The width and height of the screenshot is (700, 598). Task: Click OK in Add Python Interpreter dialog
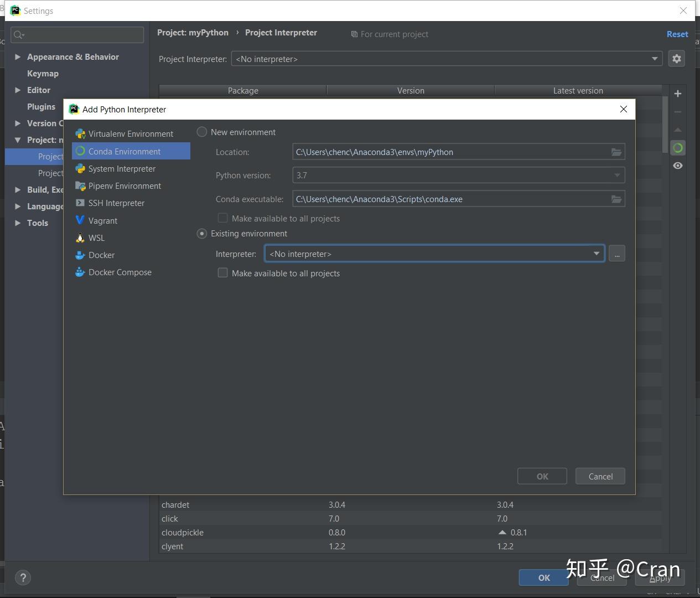pos(542,476)
